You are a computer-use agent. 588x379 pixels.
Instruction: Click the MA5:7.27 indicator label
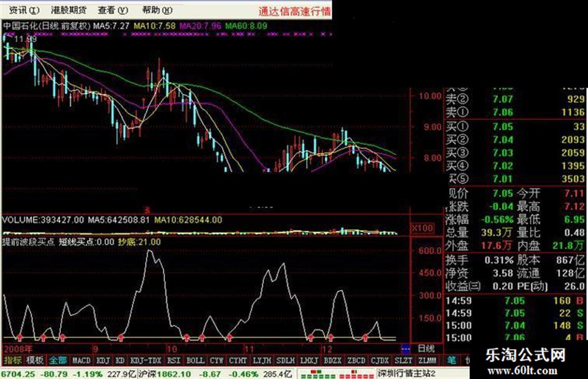click(x=111, y=26)
